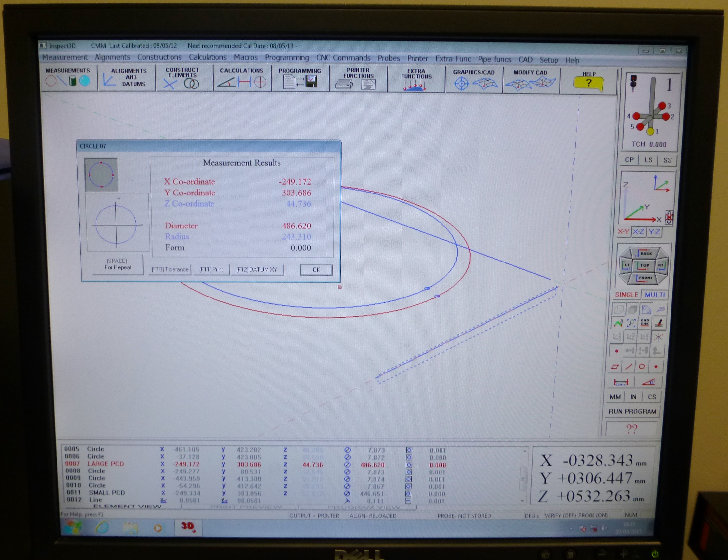
Task: Click the red circle measurement icon
Action: (x=51, y=81)
